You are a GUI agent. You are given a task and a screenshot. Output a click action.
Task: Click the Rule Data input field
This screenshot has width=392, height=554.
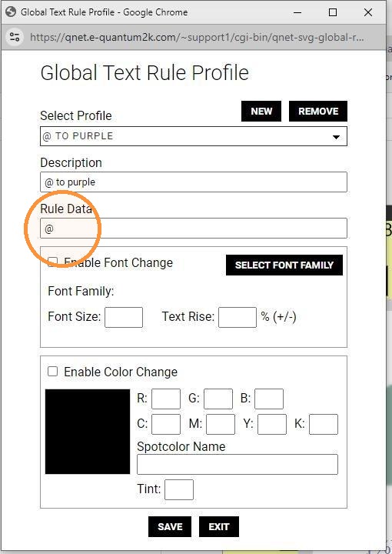194,229
